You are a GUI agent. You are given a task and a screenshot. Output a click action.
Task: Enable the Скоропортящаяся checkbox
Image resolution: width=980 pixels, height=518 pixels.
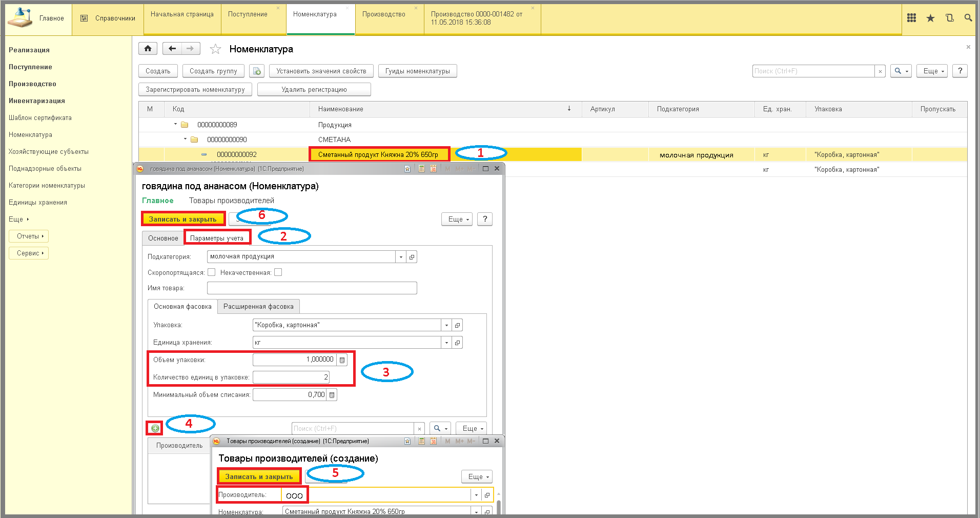pyautogui.click(x=211, y=272)
